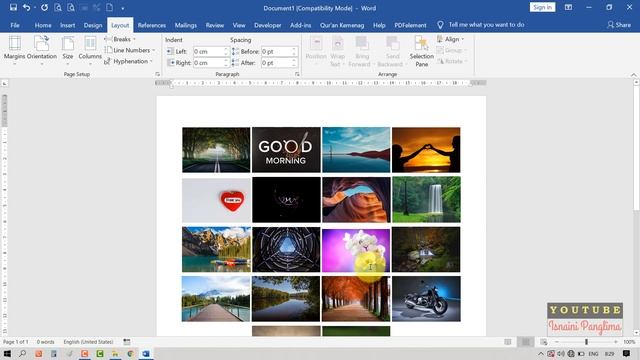Open the Windows Start menu

pos(7,353)
